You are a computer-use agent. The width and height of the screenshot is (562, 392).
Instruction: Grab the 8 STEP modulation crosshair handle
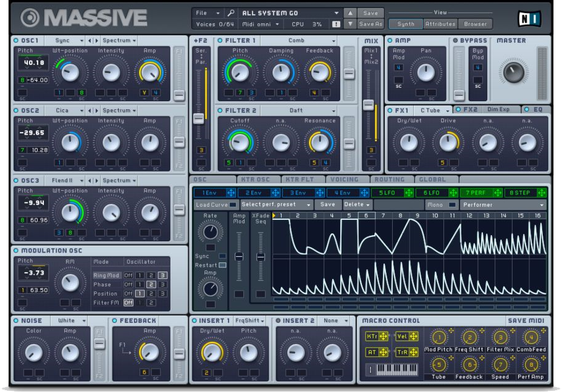point(542,193)
